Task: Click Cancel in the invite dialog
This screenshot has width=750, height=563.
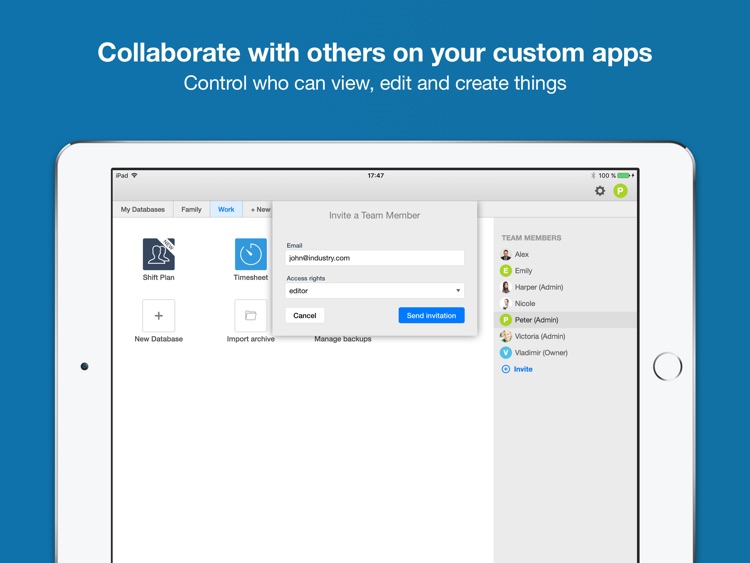Action: [305, 316]
